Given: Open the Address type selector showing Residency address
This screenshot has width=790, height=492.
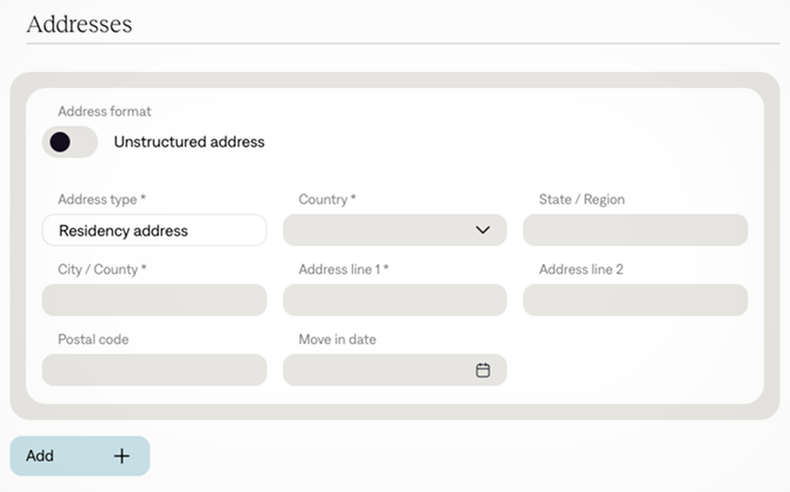Looking at the screenshot, I should pyautogui.click(x=154, y=230).
